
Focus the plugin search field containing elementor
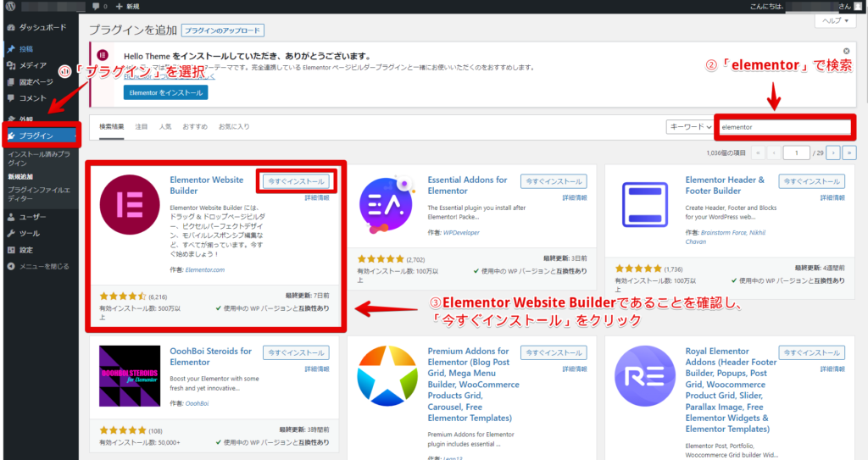(784, 127)
